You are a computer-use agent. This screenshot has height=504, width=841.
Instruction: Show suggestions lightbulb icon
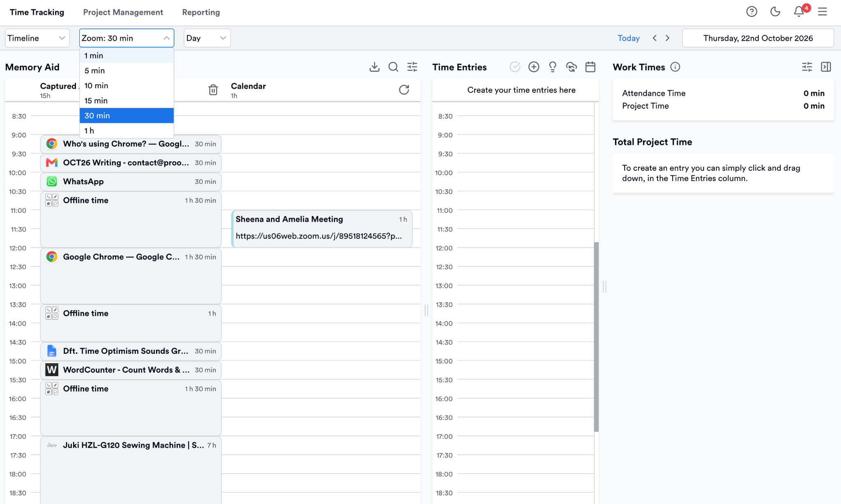click(552, 67)
